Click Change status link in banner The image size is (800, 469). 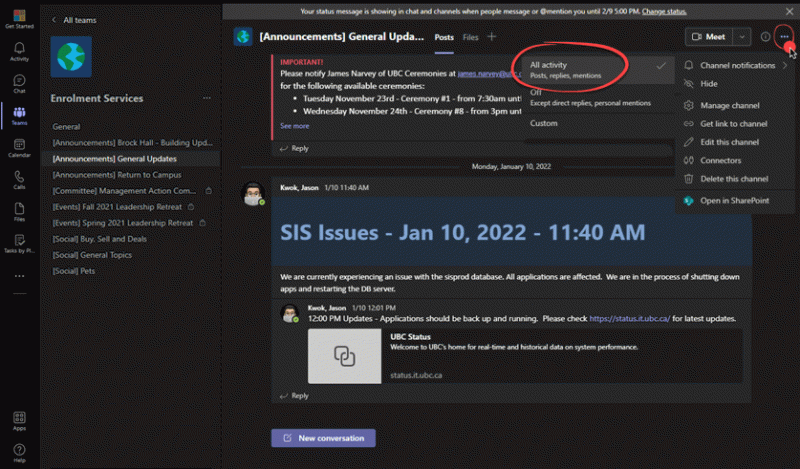click(x=664, y=11)
